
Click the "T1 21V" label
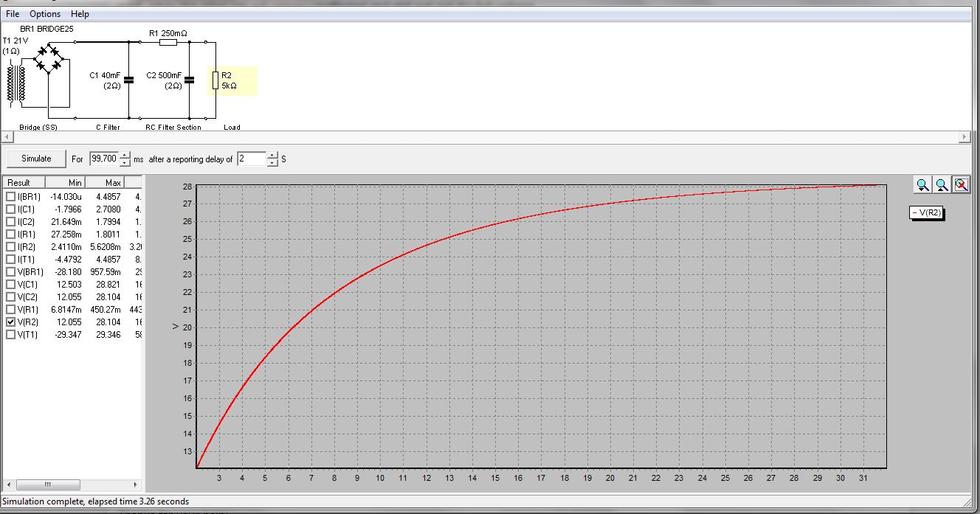(15, 41)
